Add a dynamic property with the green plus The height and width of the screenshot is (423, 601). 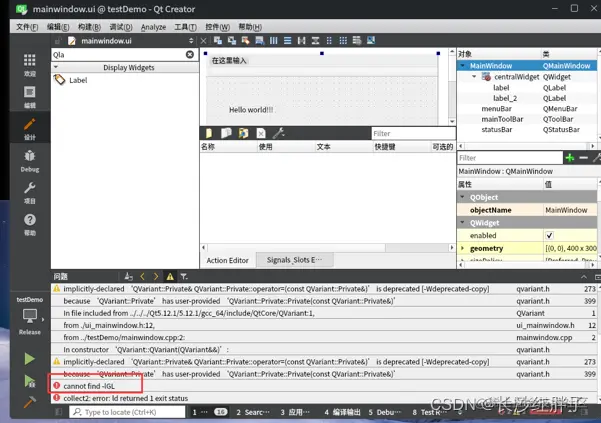coord(570,157)
